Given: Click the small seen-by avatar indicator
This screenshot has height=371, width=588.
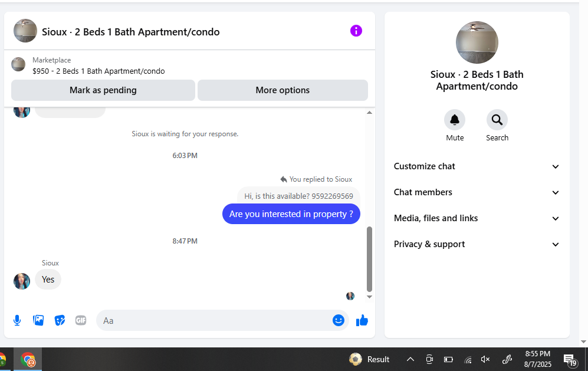Looking at the screenshot, I should pos(350,296).
